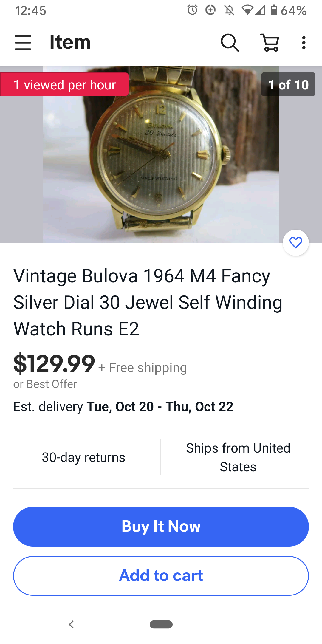Toggle the heart watchlist button
The width and height of the screenshot is (322, 644).
[296, 243]
